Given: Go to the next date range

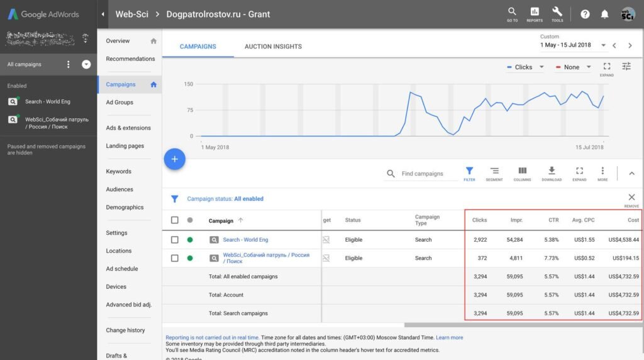Looking at the screenshot, I should 630,45.
